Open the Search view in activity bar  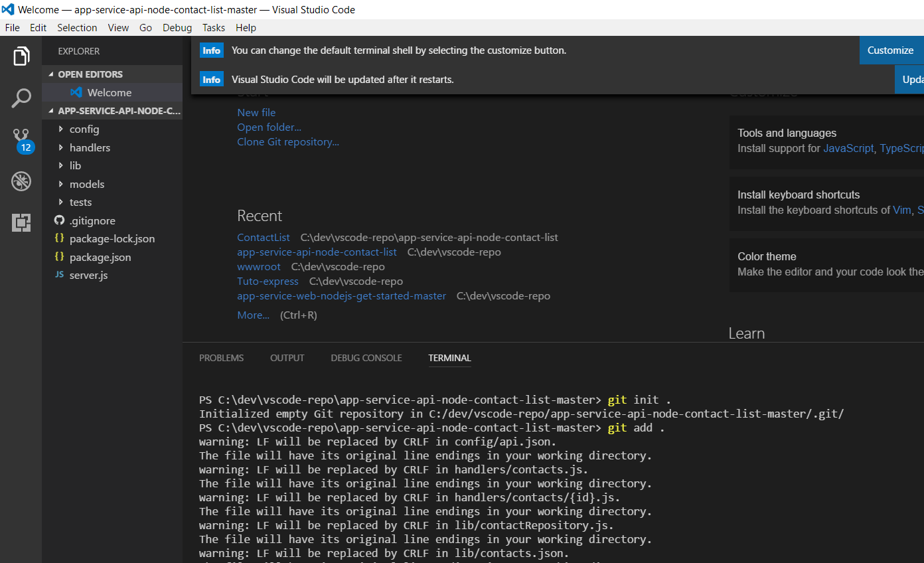(21, 98)
